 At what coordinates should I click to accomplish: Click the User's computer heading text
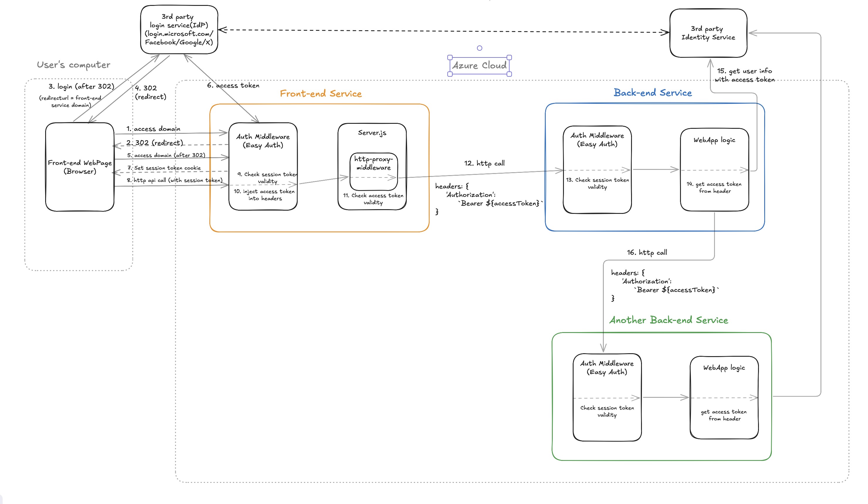coord(73,65)
